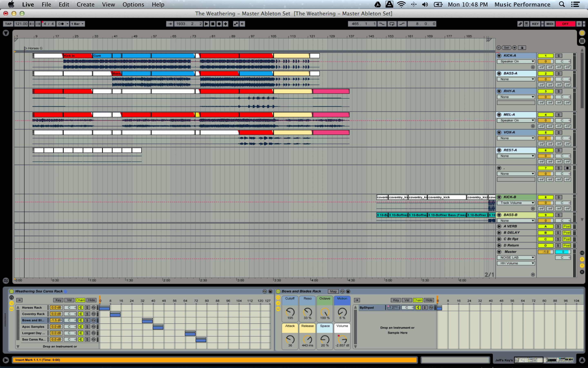588x368 pixels.
Task: Click Save Preset on Weathering Sea Cares Rack
Action: pos(271,291)
